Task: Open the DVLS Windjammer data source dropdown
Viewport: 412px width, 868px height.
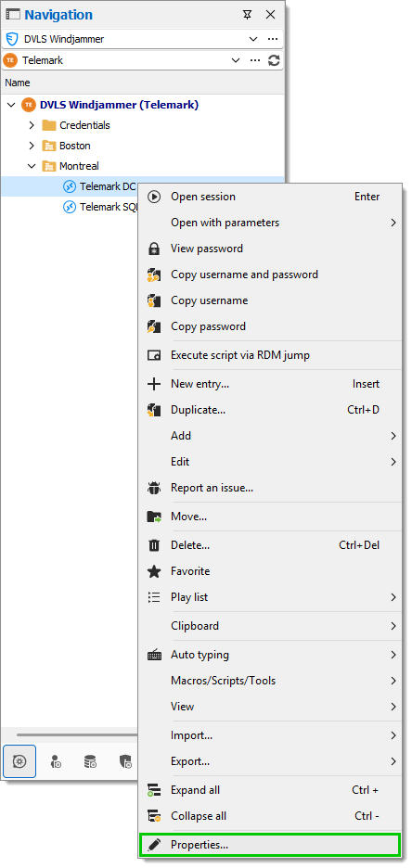Action: click(x=253, y=39)
